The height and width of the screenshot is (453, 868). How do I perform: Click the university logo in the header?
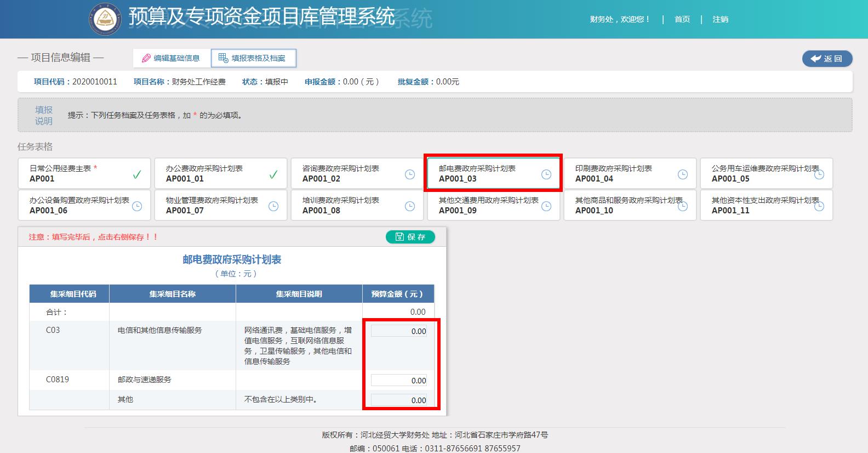105,19
